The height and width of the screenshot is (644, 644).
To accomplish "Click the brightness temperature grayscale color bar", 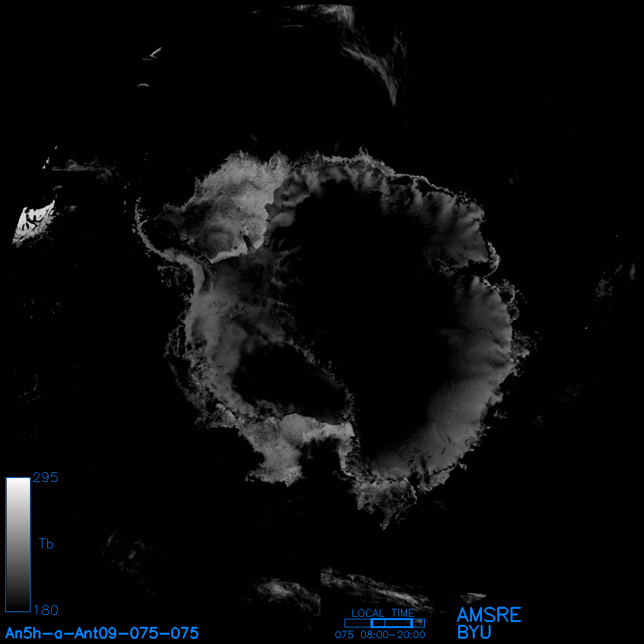I will tap(18, 544).
